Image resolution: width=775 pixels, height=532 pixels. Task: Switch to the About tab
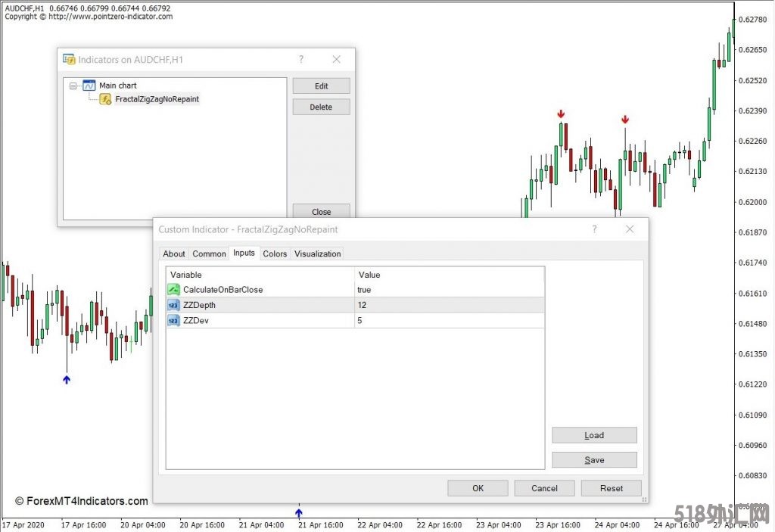click(174, 254)
